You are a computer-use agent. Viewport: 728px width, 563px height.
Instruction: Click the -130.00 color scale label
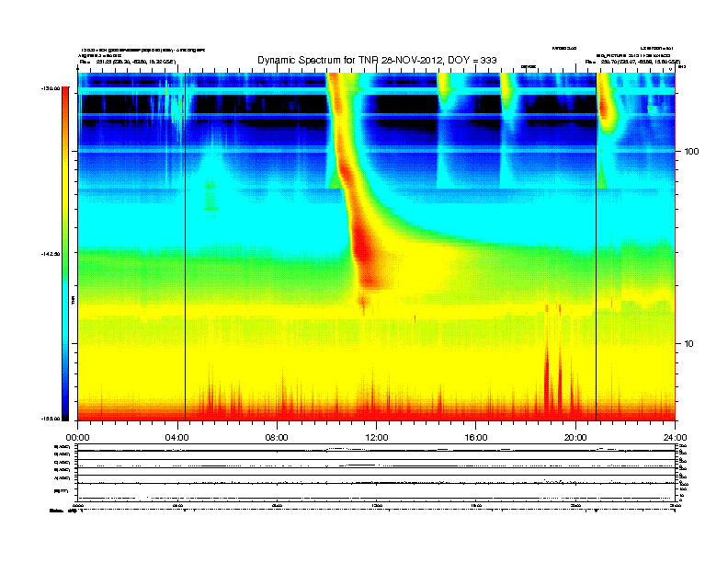[51, 88]
